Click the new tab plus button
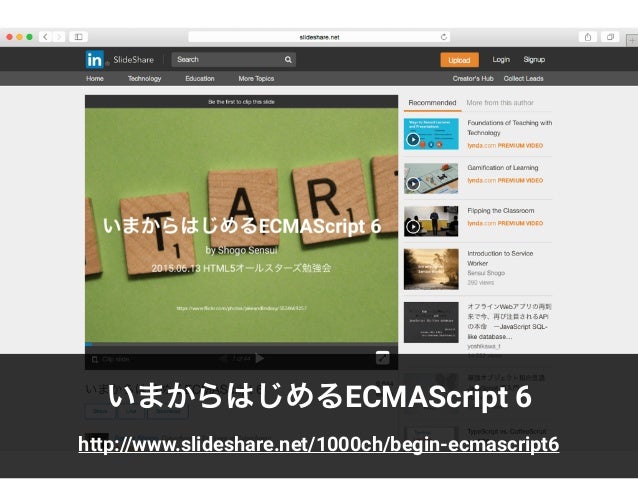638x479 pixels. tap(632, 41)
